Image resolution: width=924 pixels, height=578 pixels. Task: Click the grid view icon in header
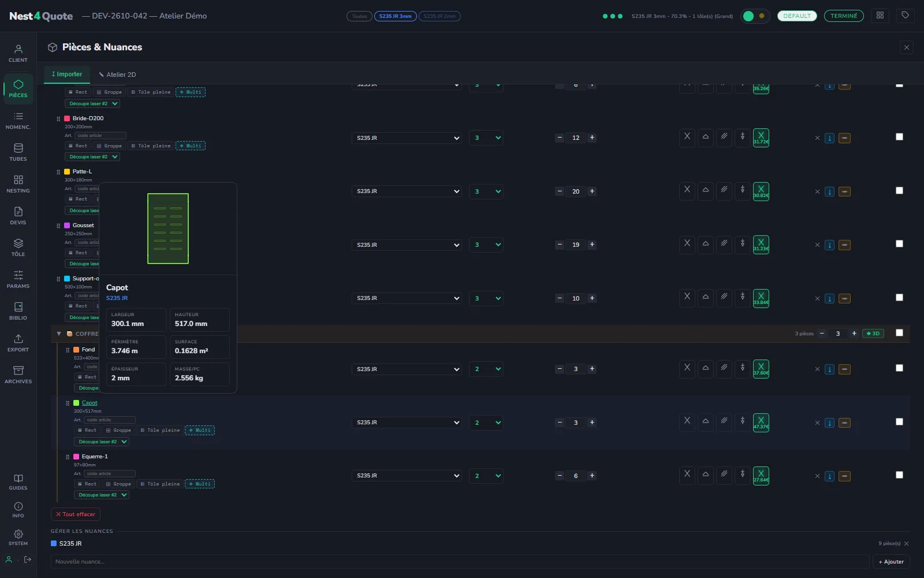click(x=880, y=16)
